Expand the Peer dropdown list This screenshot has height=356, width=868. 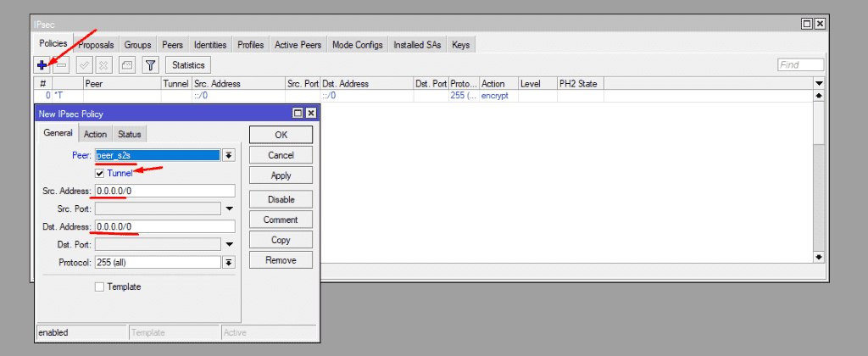[x=228, y=155]
